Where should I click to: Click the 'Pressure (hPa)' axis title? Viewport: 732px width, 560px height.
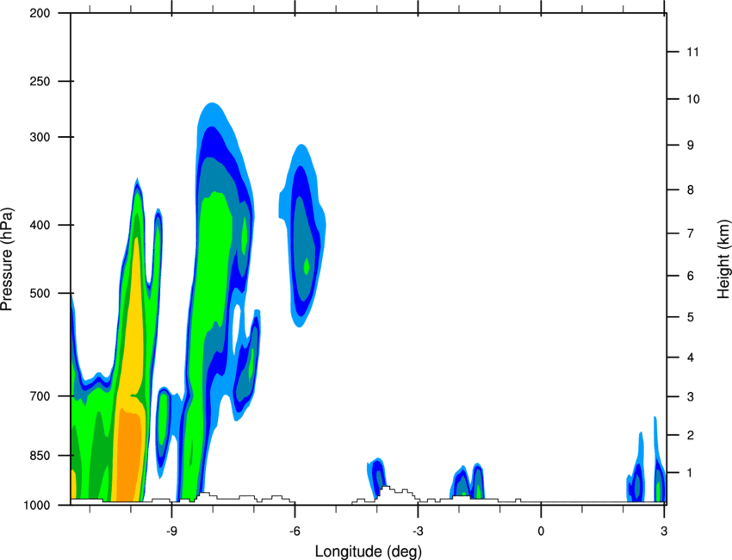(x=7, y=259)
